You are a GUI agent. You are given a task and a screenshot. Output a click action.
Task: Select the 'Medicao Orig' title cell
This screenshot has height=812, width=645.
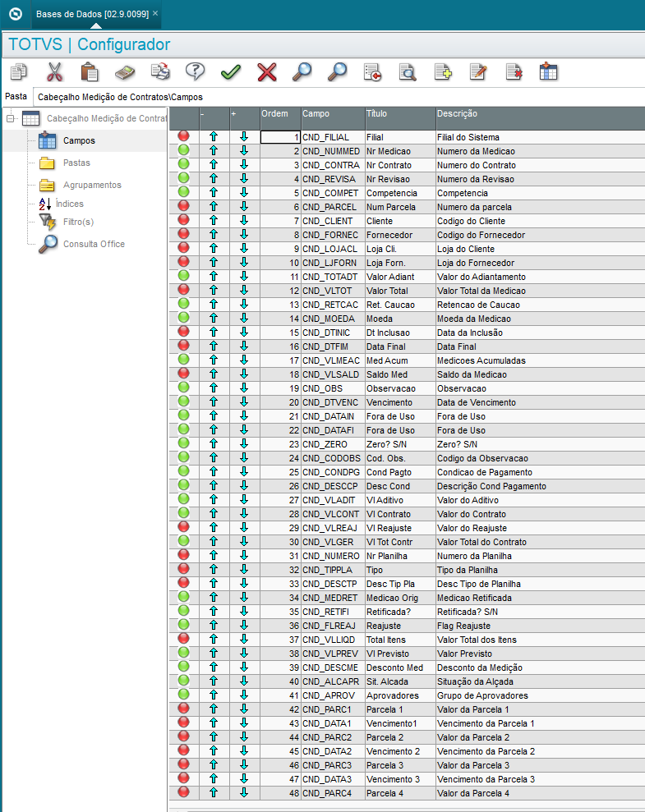click(x=400, y=599)
